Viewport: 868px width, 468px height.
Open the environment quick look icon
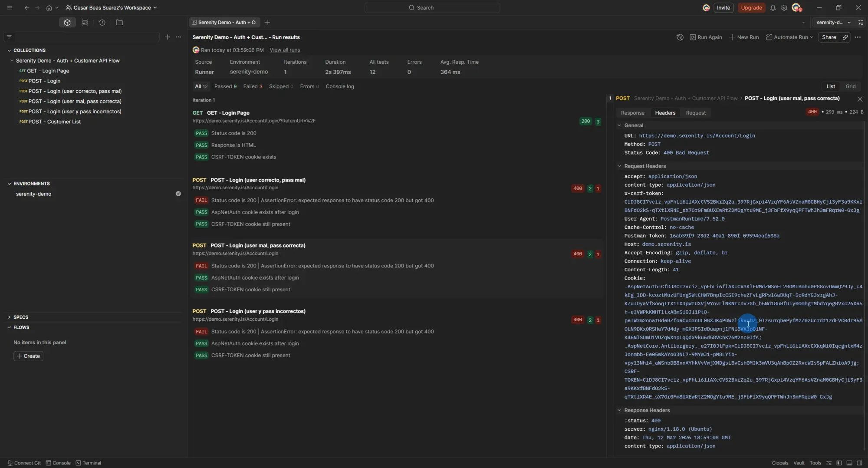tap(862, 22)
